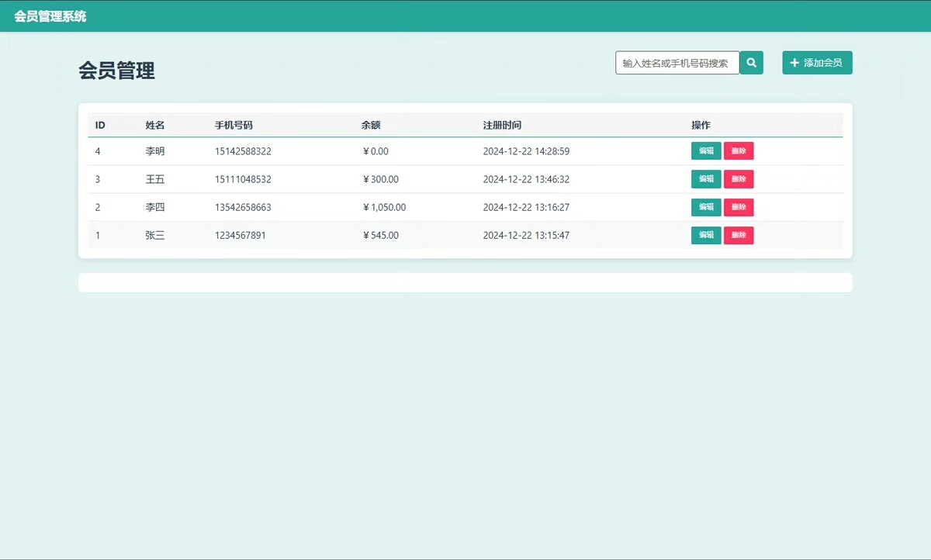Click the ID column header

tap(100, 125)
